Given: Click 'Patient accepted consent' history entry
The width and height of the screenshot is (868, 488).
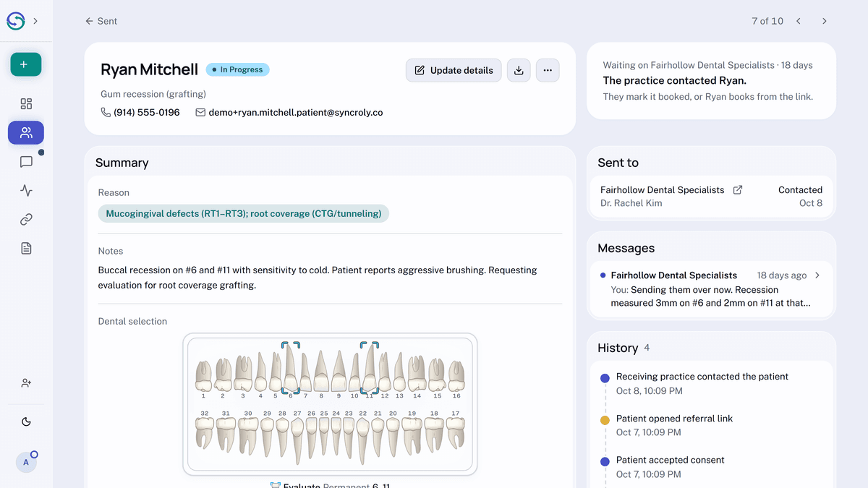Looking at the screenshot, I should [670, 460].
